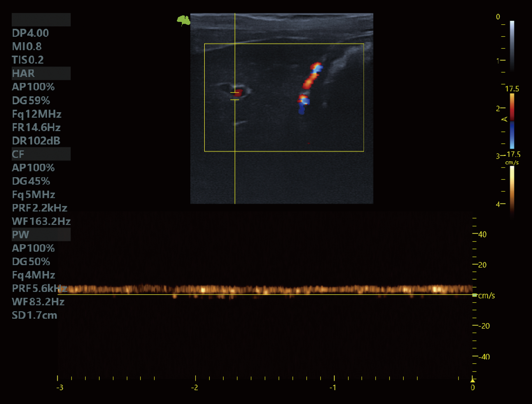The image size is (532, 404).
Task: Click the Doppler spectral waveform trace
Action: [265, 290]
